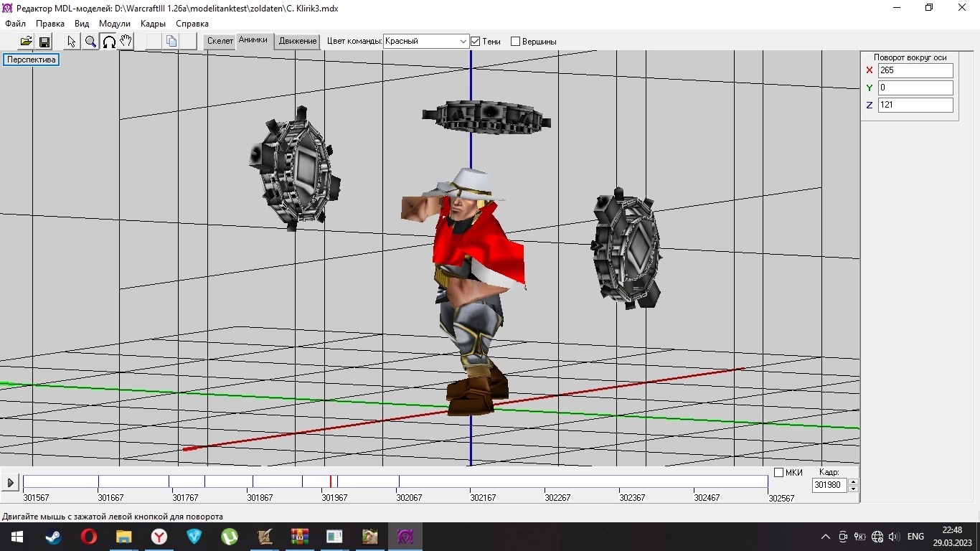The height and width of the screenshot is (551, 980).
Task: Open the Windows Start menu
Action: [x=17, y=537]
